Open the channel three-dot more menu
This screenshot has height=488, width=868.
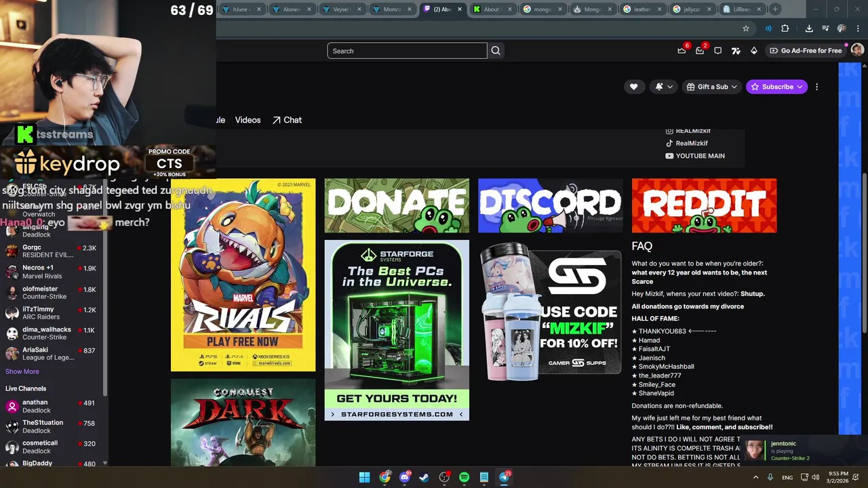[816, 87]
